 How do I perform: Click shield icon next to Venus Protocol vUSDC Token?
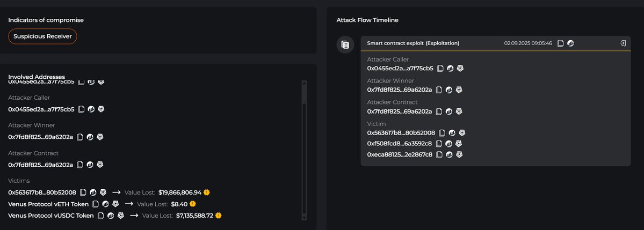tap(121, 216)
